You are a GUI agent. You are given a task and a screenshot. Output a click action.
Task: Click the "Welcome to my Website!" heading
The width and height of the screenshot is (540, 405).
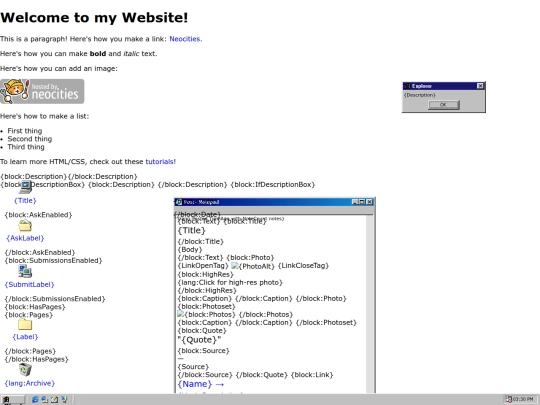pyautogui.click(x=94, y=18)
